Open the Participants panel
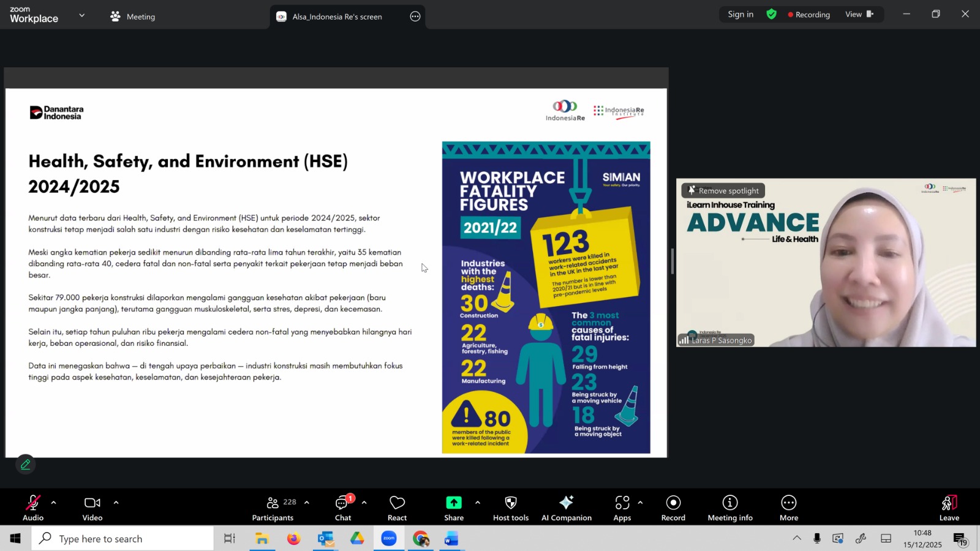980x551 pixels. click(273, 508)
